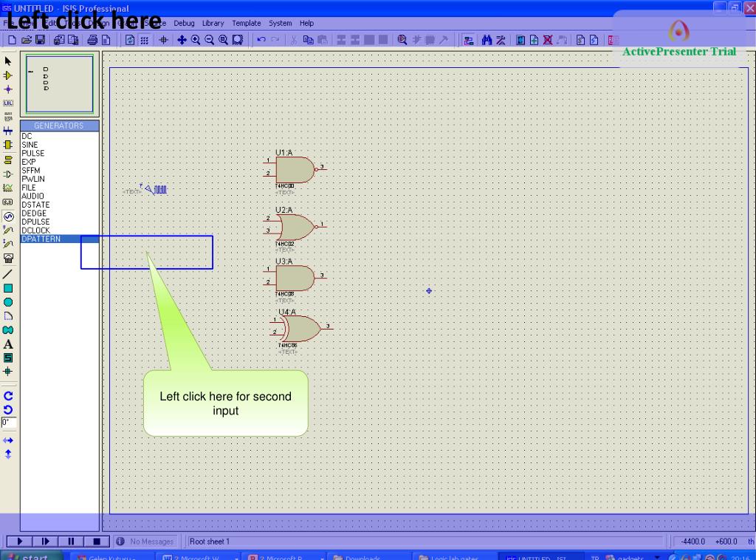Open Pick from Library icon
Viewport: 756px width, 560px height.
point(402,40)
